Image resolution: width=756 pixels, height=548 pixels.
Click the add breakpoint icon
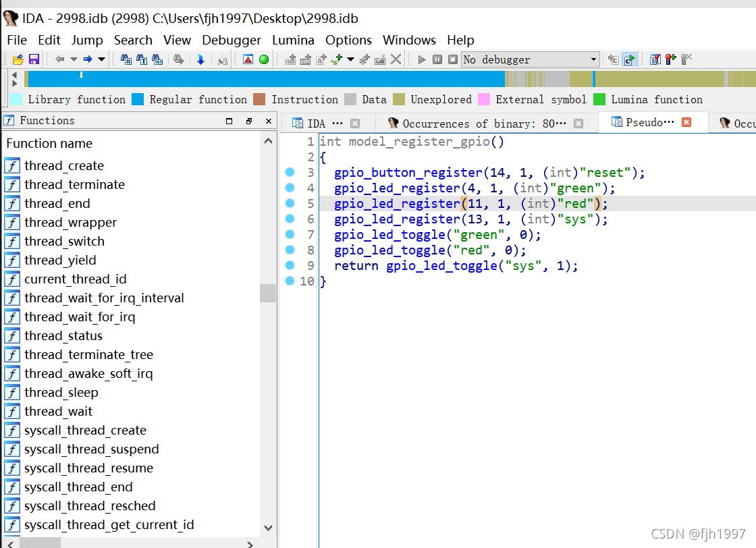pos(671,59)
